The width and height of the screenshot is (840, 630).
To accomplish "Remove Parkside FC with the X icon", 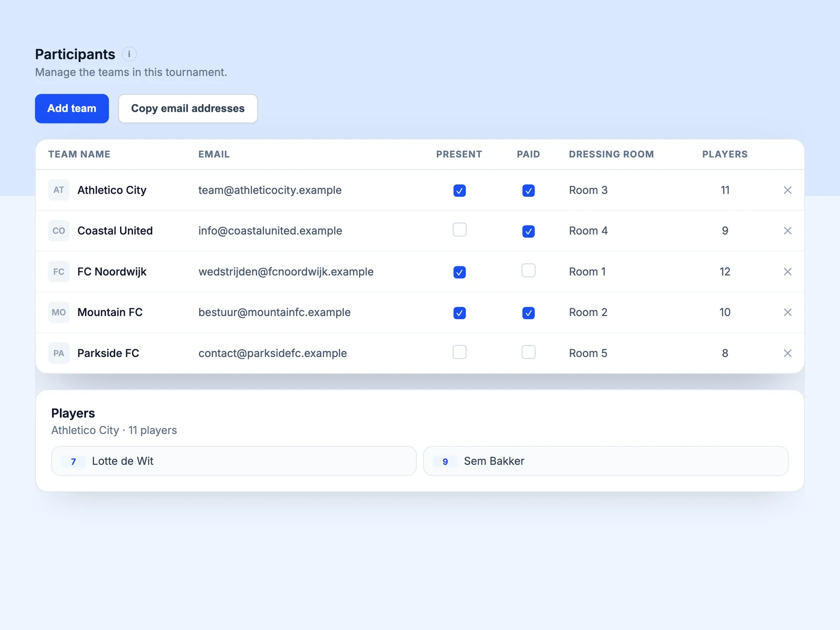I will (787, 353).
